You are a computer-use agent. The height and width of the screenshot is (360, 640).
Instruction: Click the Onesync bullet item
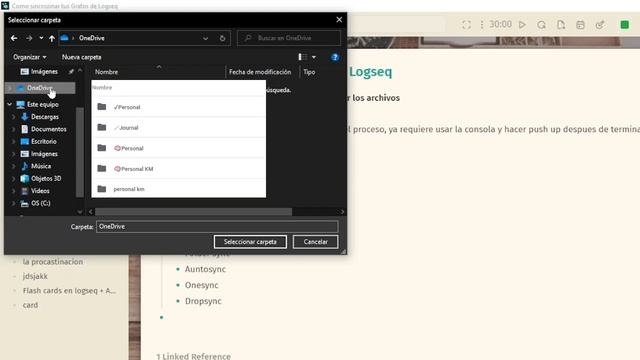point(202,285)
